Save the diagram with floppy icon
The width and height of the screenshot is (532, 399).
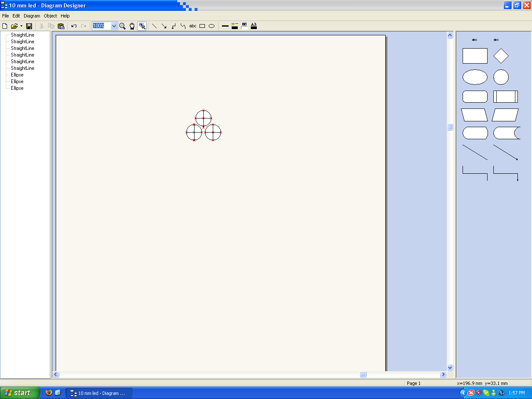click(x=29, y=26)
